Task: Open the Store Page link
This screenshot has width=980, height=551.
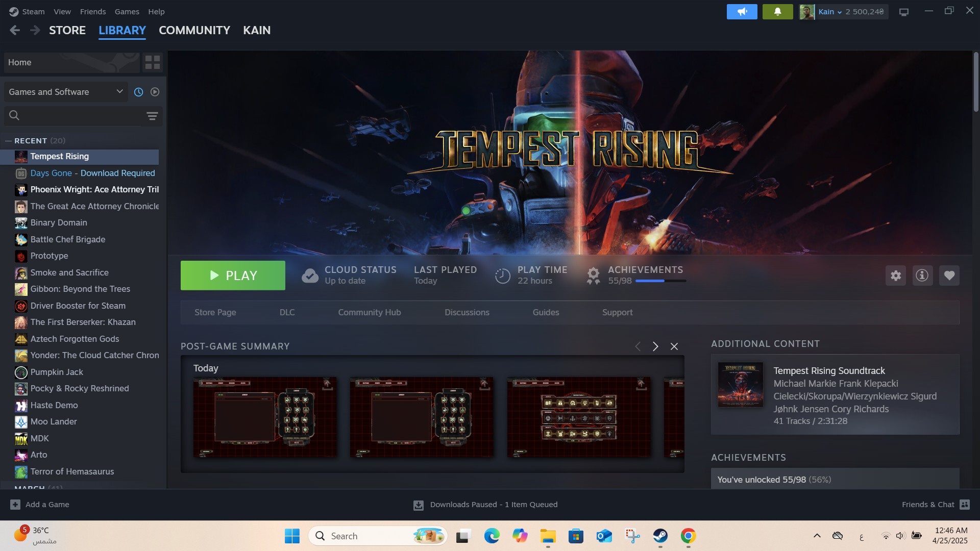Action: pos(215,312)
